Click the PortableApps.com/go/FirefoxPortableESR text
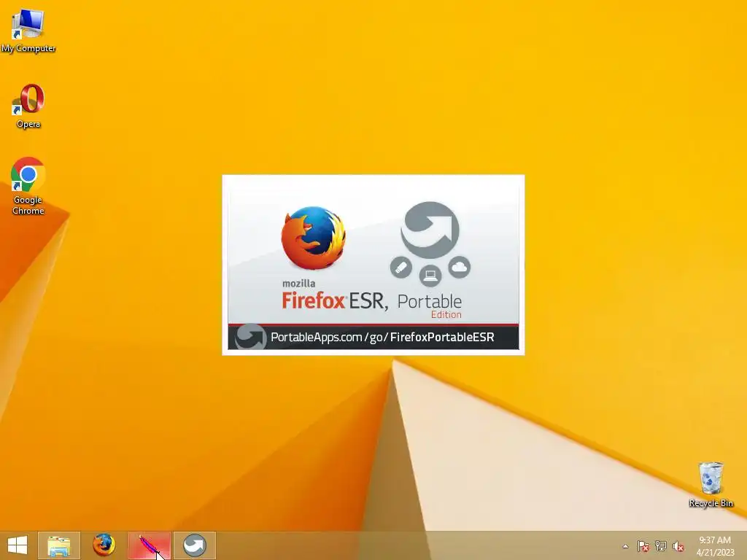747x560 pixels. 382,337
